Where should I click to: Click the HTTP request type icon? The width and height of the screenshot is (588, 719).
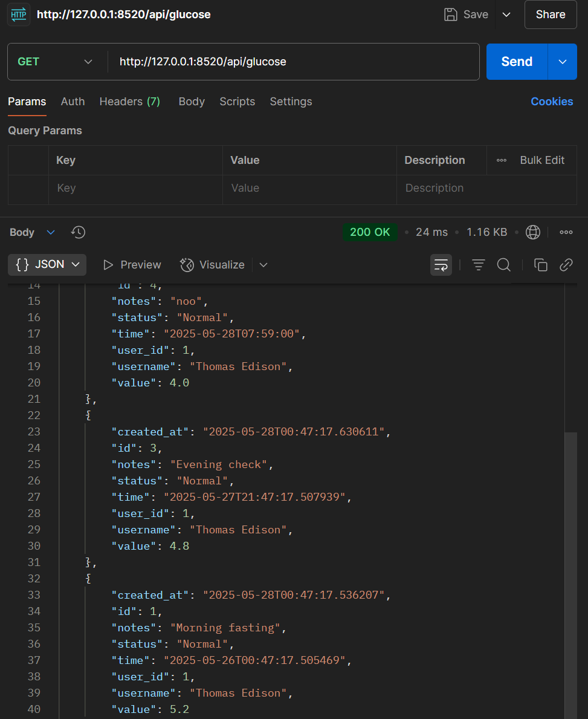[x=19, y=15]
